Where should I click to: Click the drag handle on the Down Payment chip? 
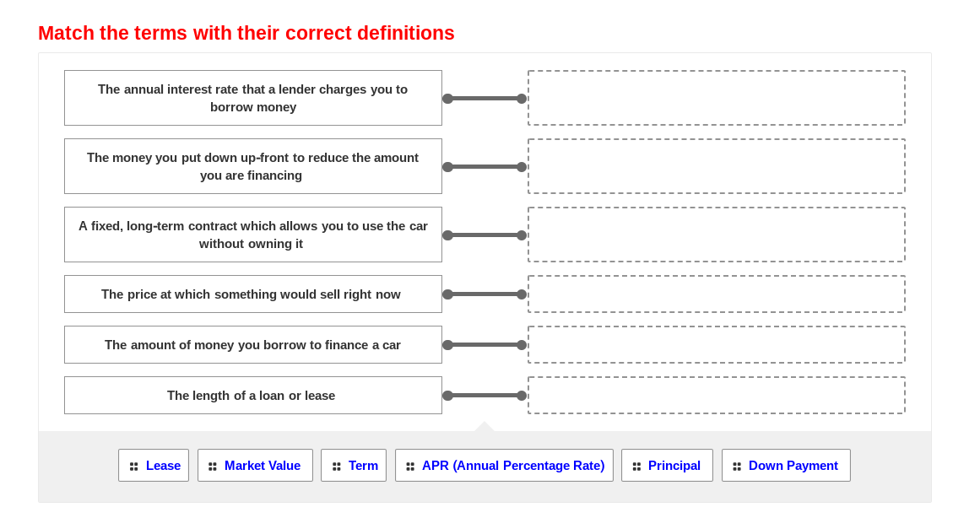click(736, 465)
